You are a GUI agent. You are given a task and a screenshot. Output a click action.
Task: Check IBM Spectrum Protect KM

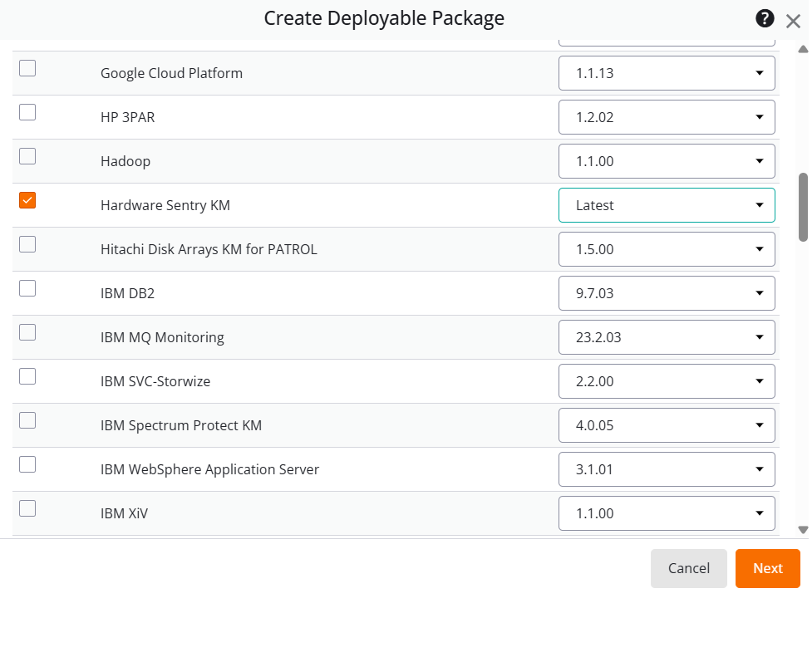pyautogui.click(x=27, y=420)
